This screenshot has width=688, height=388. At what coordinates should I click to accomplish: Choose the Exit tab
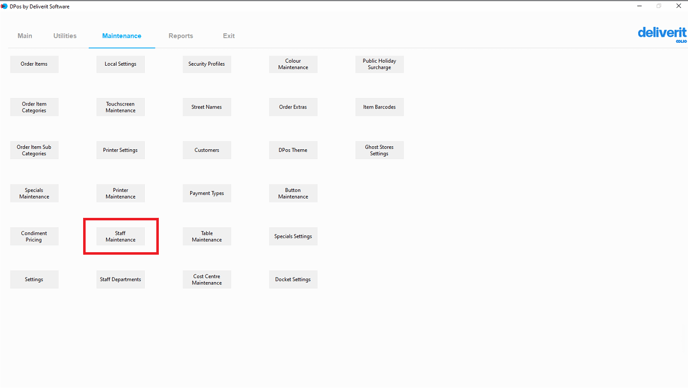[229, 36]
